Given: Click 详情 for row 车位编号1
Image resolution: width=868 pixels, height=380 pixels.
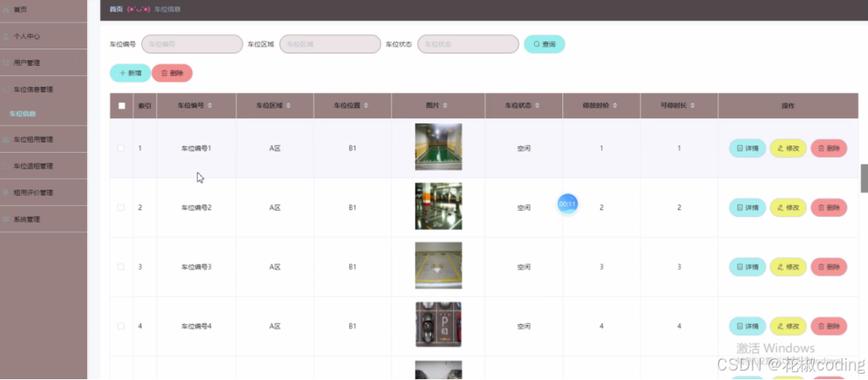Looking at the screenshot, I should tap(747, 148).
